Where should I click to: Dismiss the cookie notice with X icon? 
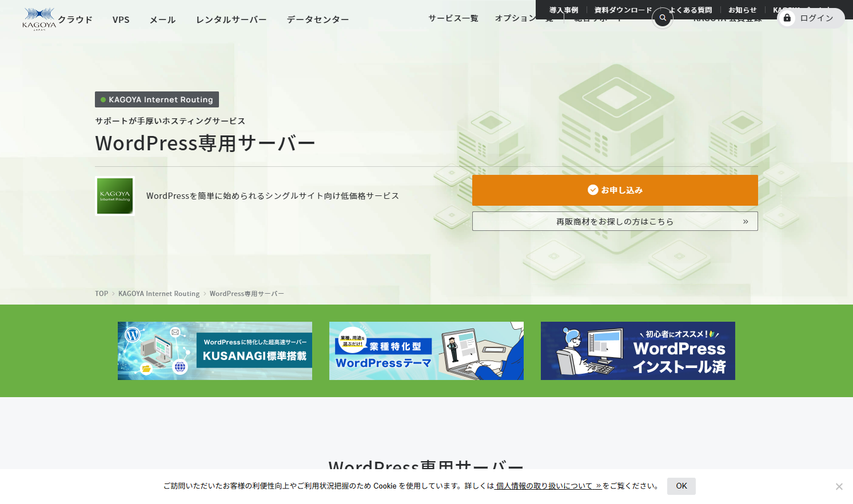pos(839,486)
